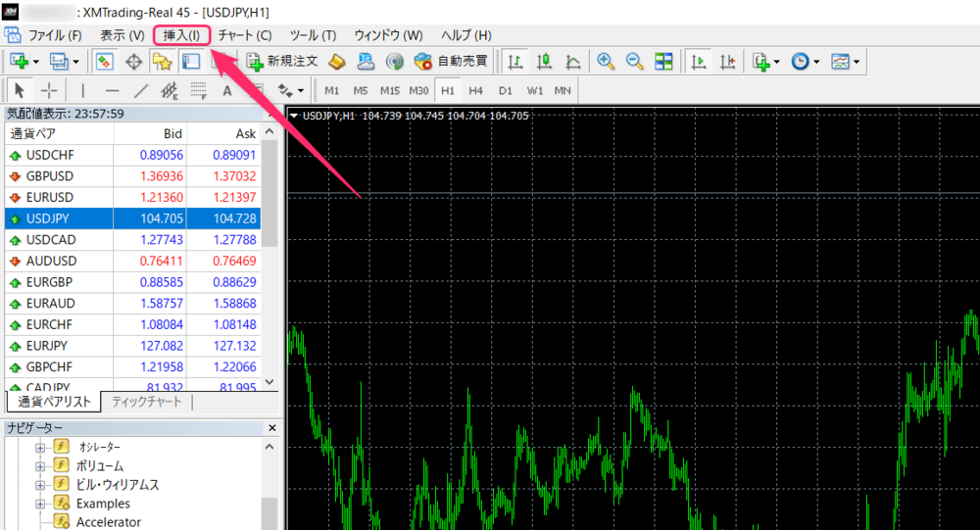The height and width of the screenshot is (530, 980).
Task: Select the Fibonacci retracement tool
Action: pos(199,91)
